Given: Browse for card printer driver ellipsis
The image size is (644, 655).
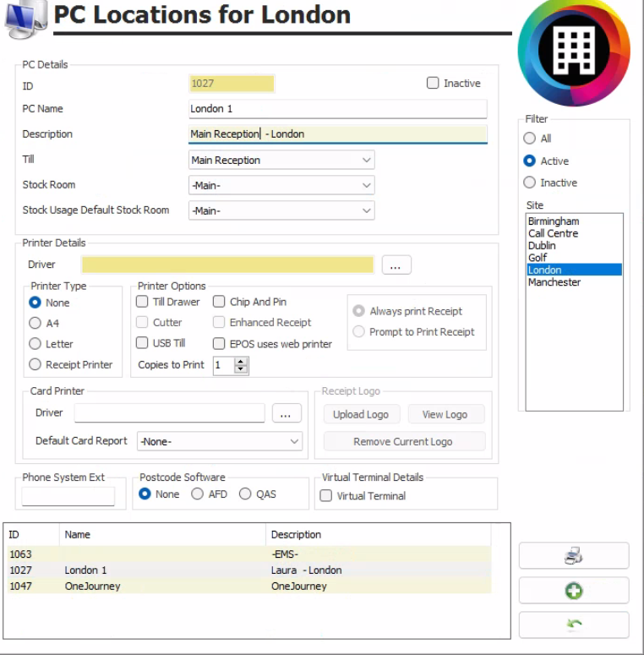Looking at the screenshot, I should coord(287,413).
